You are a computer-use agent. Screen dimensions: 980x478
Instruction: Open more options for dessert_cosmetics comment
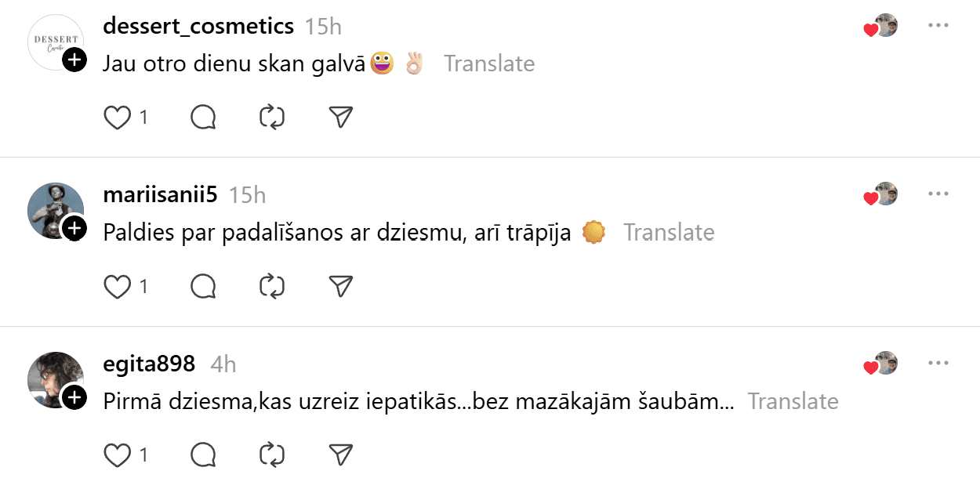click(x=938, y=25)
